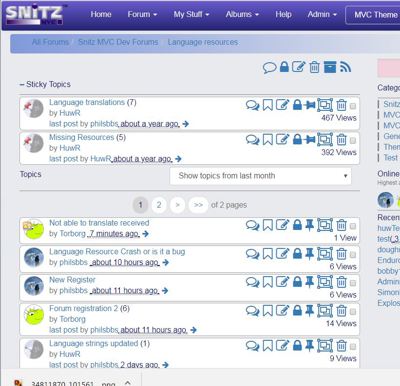Open the Albums menu
This screenshot has height=386, width=400.
[x=242, y=14]
